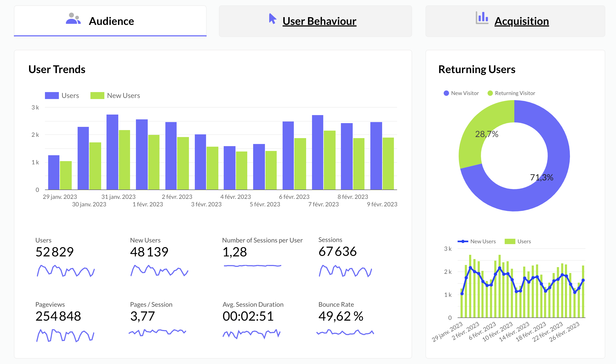Open the Acquisition tab link
Image resolution: width=616 pixels, height=364 pixels.
[522, 21]
